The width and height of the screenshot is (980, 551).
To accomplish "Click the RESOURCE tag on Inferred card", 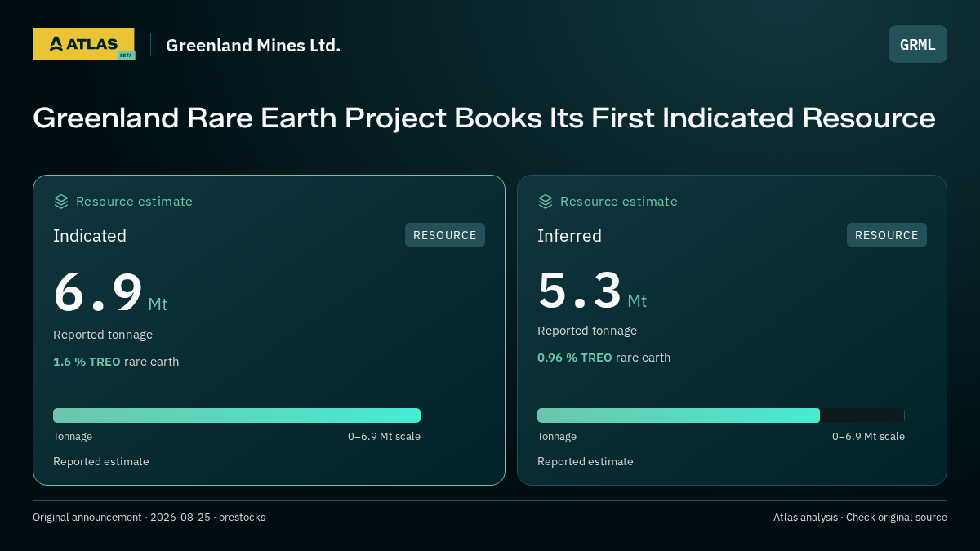I will coord(887,235).
